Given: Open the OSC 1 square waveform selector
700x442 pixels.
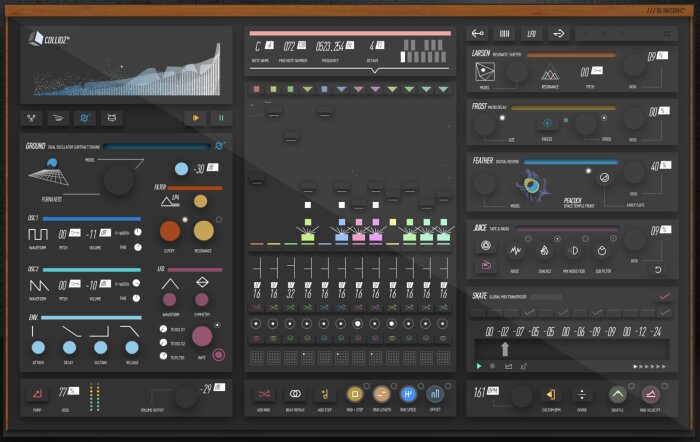Looking at the screenshot, I should pyautogui.click(x=38, y=234).
